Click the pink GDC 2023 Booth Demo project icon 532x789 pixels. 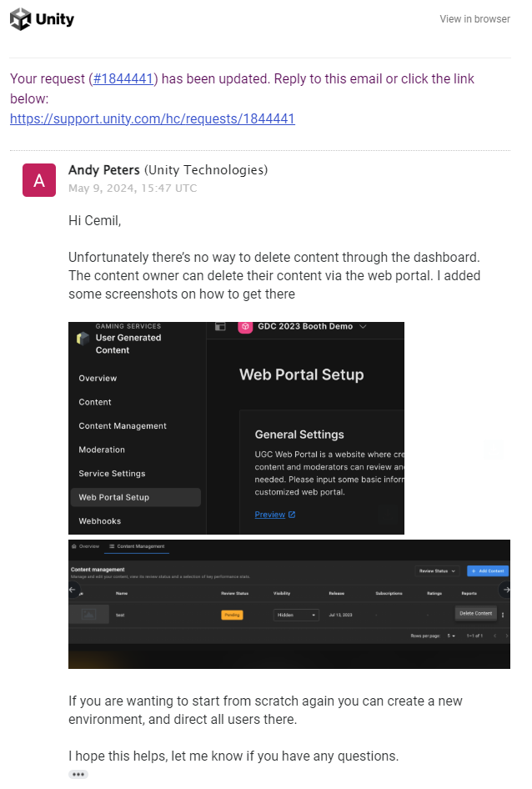click(x=245, y=327)
